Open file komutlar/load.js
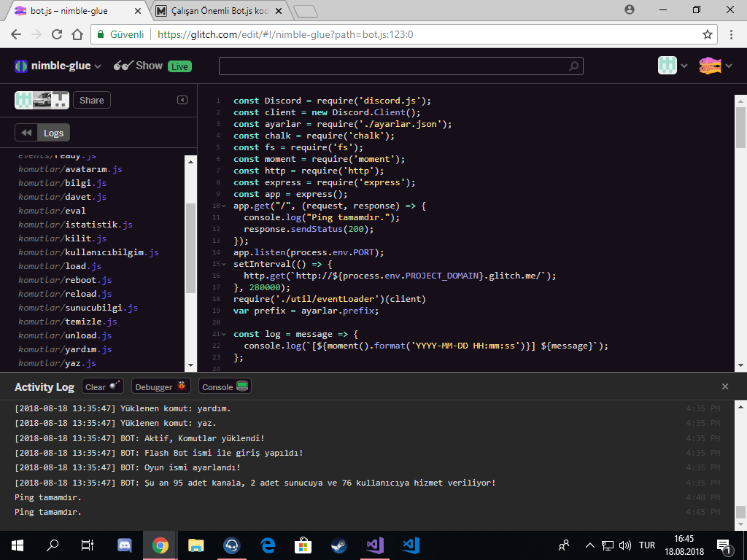Viewport: 747px width, 560px height. click(x=60, y=265)
